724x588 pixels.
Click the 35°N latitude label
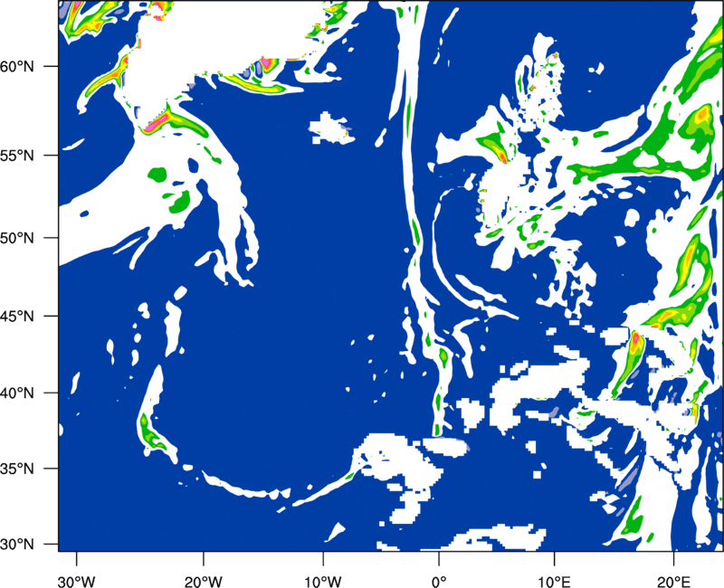coord(17,469)
